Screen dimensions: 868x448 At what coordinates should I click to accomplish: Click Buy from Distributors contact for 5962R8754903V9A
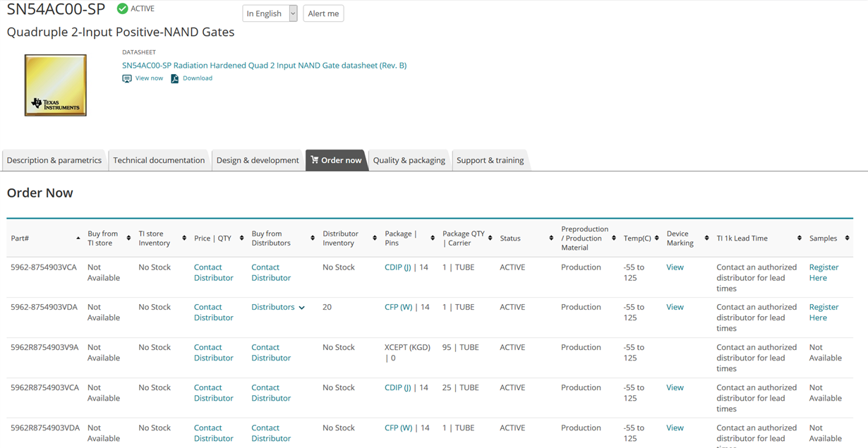[x=271, y=353]
